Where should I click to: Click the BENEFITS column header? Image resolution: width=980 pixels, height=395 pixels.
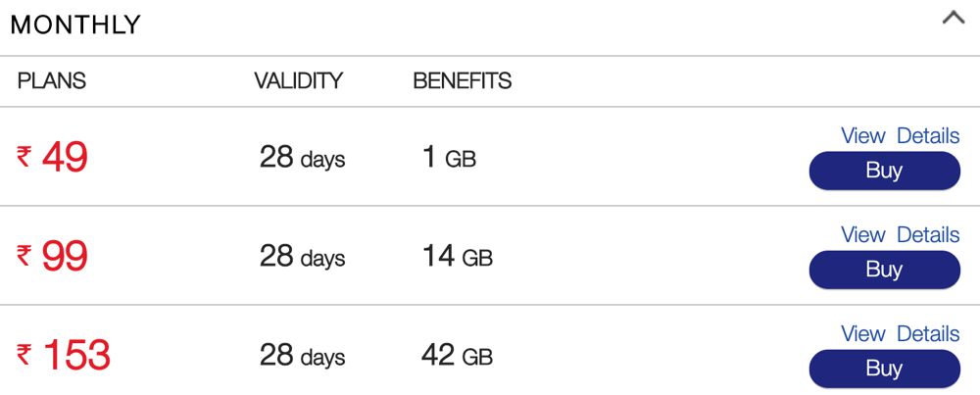tap(462, 81)
